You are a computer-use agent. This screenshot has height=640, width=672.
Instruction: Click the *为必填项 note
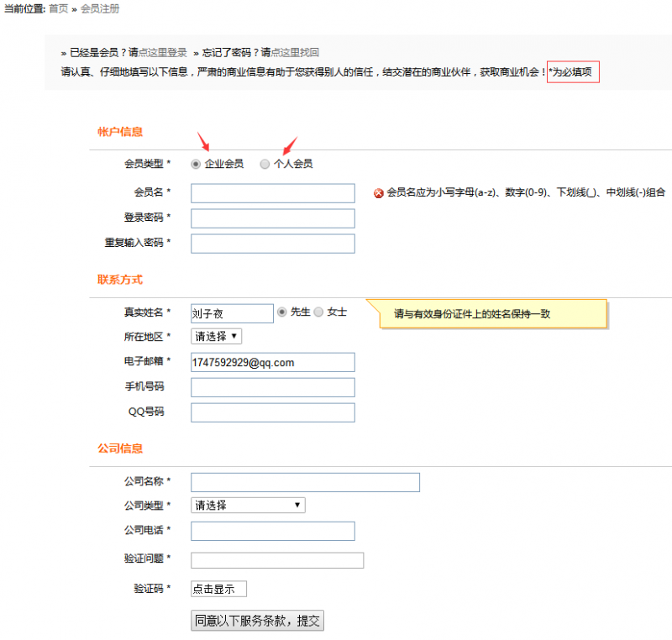(573, 72)
